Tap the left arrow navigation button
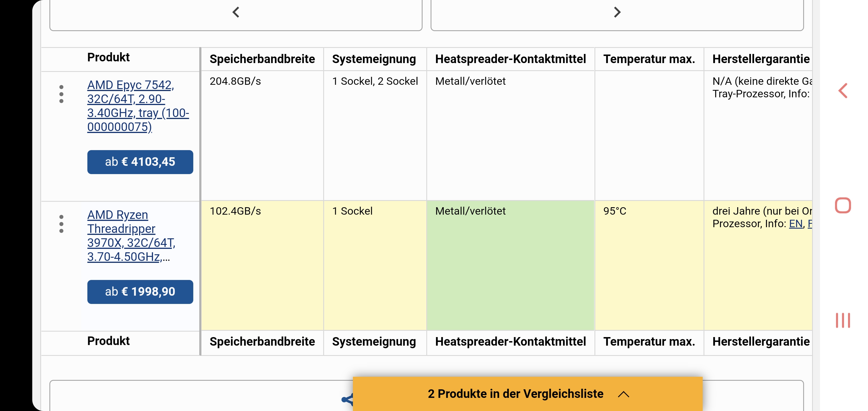Screen dimensions: 868x411 click(x=236, y=13)
